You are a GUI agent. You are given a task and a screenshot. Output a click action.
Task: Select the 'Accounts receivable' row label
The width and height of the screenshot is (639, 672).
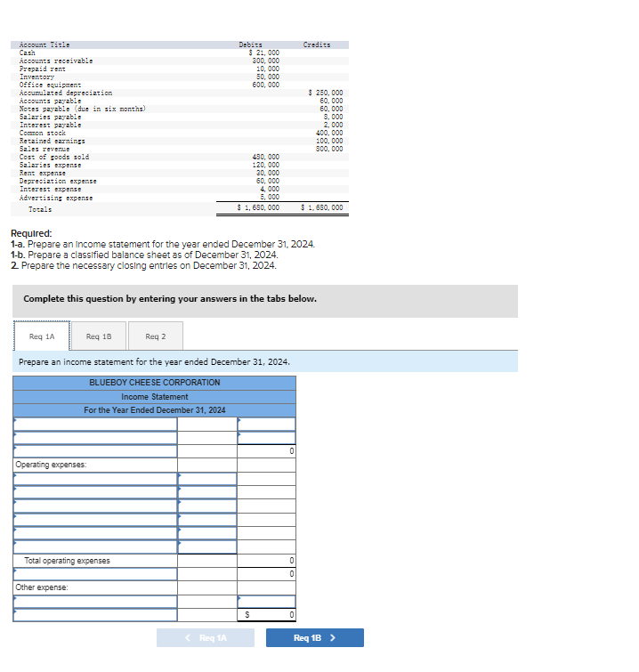click(x=56, y=61)
